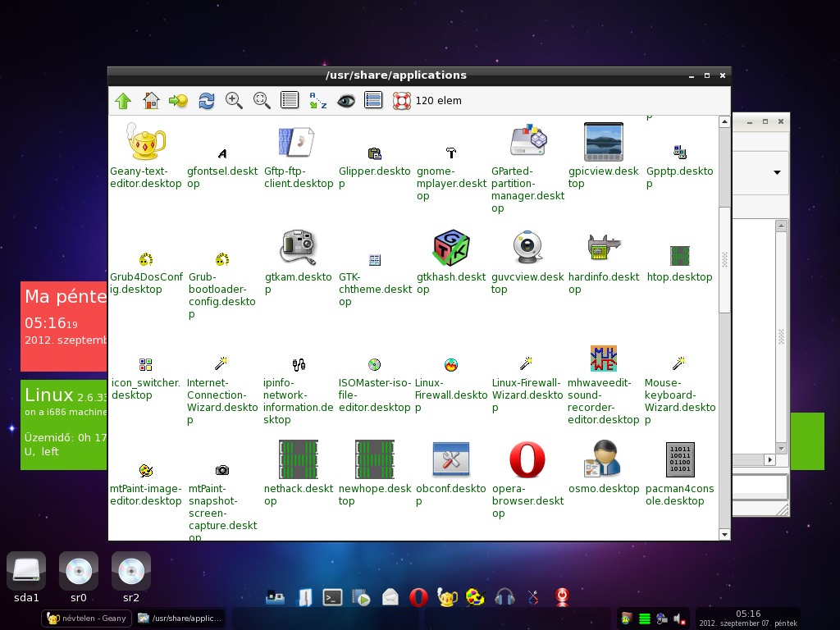Screen dimensions: 840x630
Task: Refresh the file listing with blue arrows
Action: pyautogui.click(x=206, y=101)
